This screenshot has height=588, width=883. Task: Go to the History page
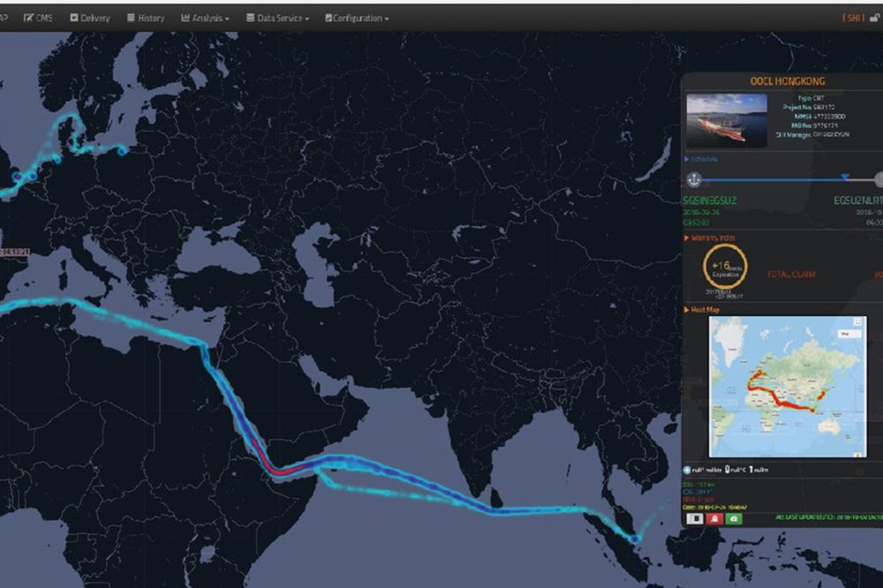point(145,18)
